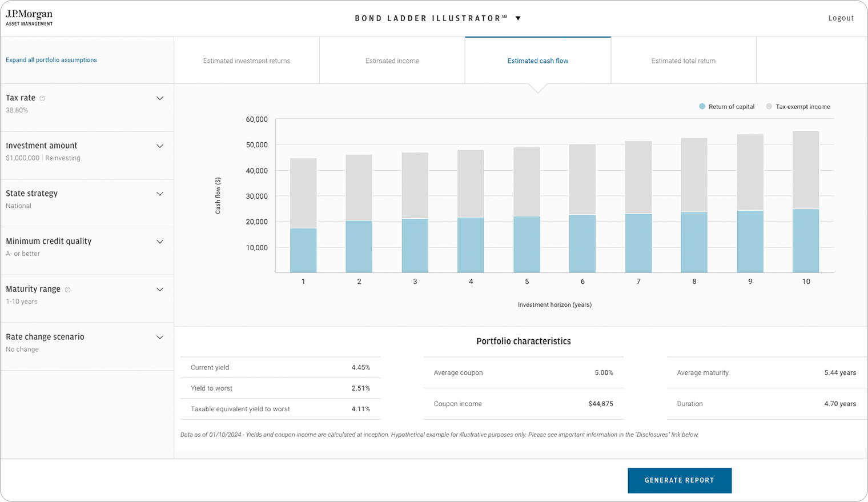Click the 'No change' rate scenario value
868x502 pixels.
[22, 350]
